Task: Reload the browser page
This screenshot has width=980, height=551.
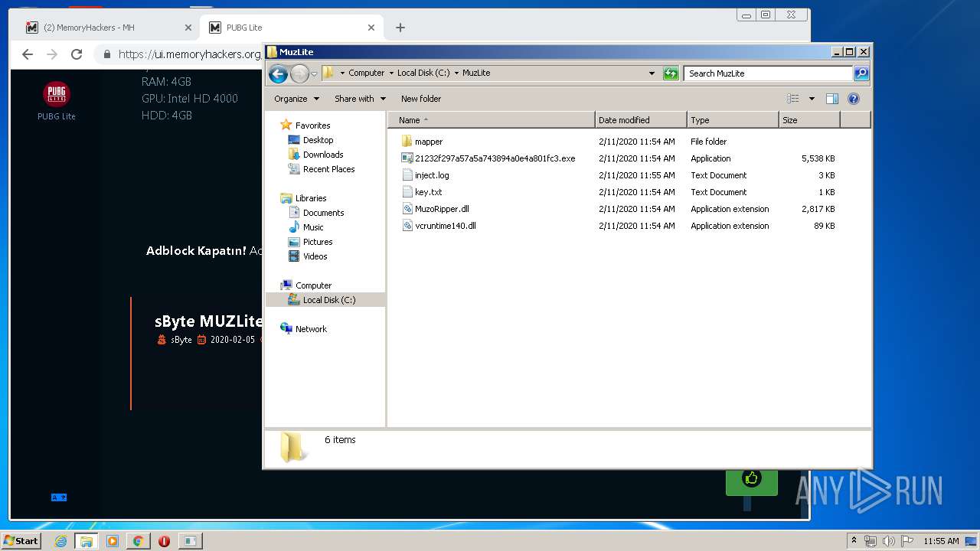Action: 77,54
